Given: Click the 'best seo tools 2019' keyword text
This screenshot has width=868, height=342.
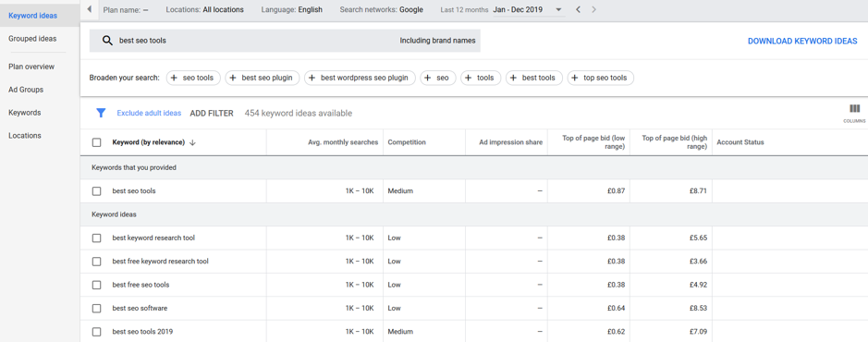Looking at the screenshot, I should [x=143, y=332].
